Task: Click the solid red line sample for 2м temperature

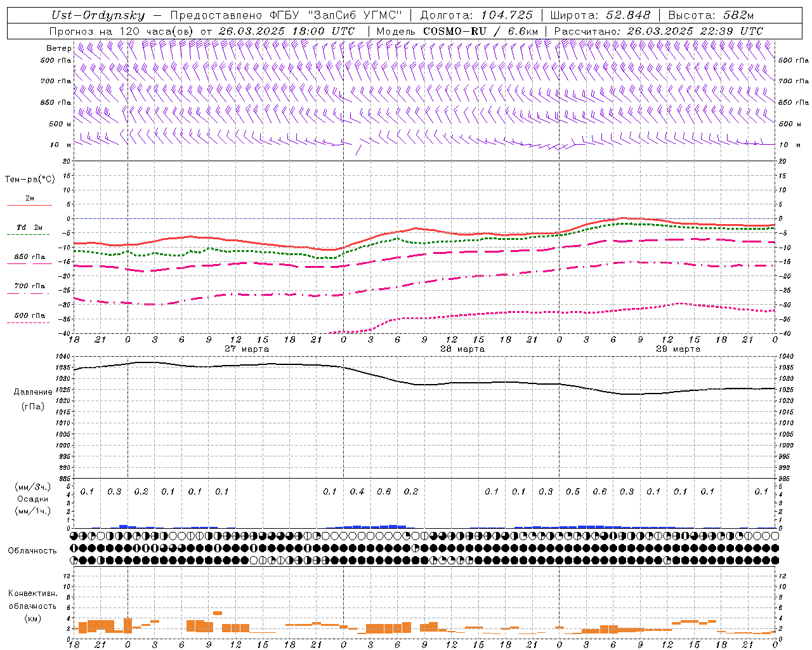Action: point(29,206)
